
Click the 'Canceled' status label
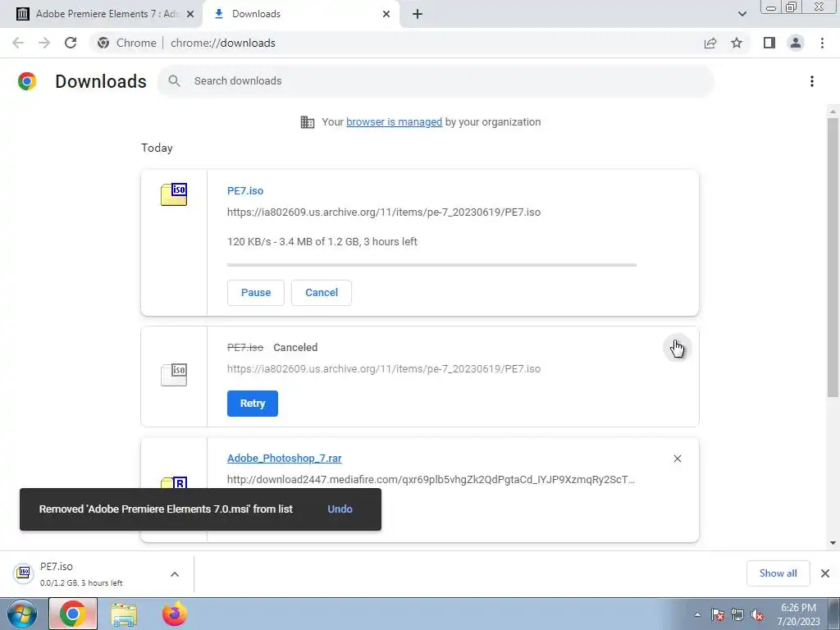click(x=295, y=347)
